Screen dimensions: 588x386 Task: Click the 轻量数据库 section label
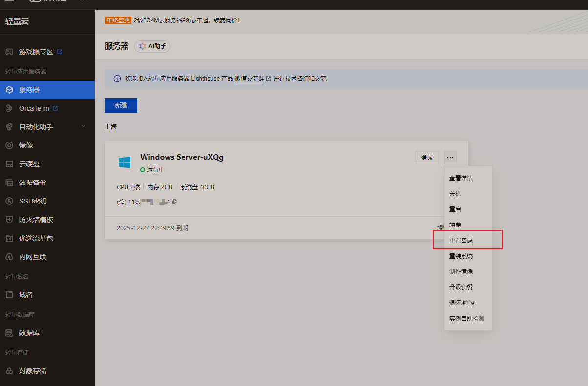click(20, 314)
